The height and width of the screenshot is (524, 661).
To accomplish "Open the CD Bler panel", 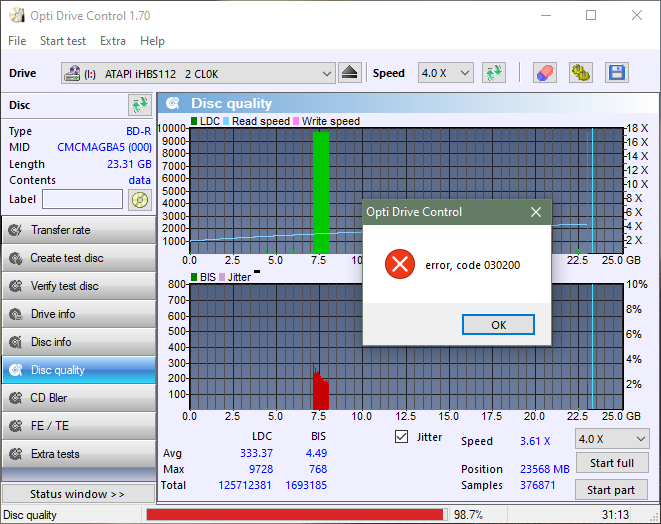I will [x=79, y=398].
